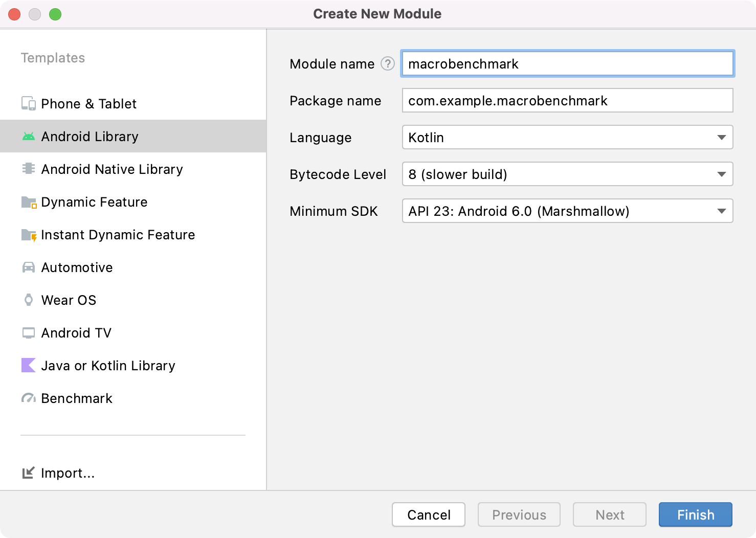Viewport: 756px width, 538px height.
Task: Open the Module name help tooltip
Action: [388, 63]
